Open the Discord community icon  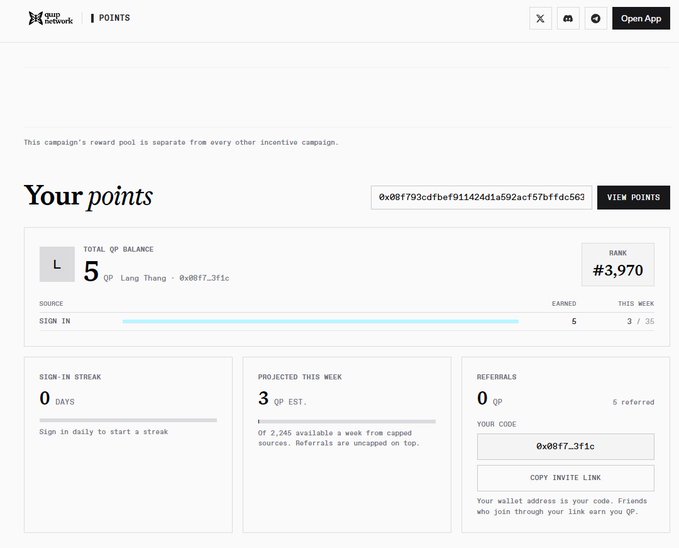click(568, 19)
